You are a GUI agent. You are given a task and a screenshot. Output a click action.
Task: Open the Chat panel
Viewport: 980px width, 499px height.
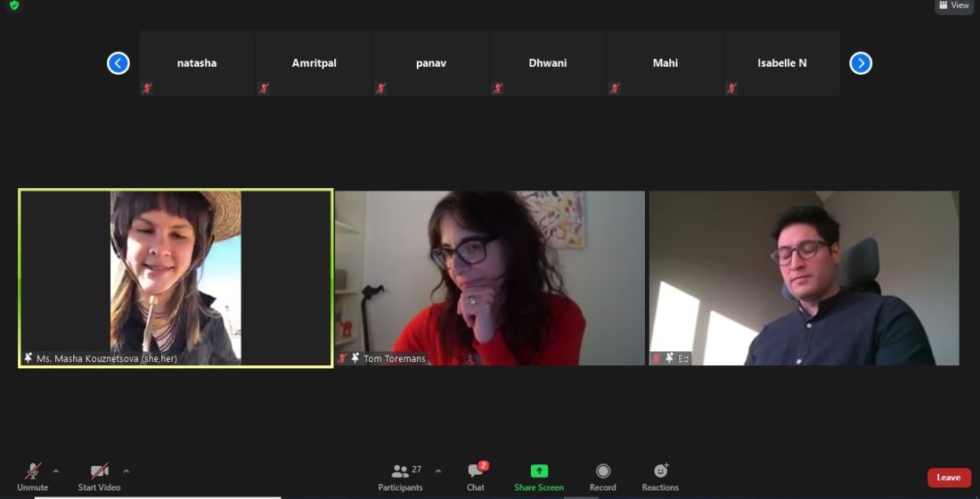pos(476,477)
